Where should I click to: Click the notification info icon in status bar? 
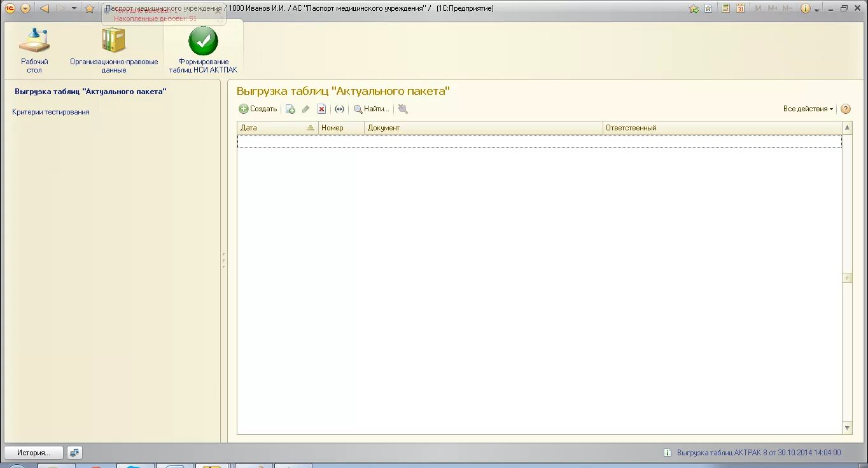(667, 453)
